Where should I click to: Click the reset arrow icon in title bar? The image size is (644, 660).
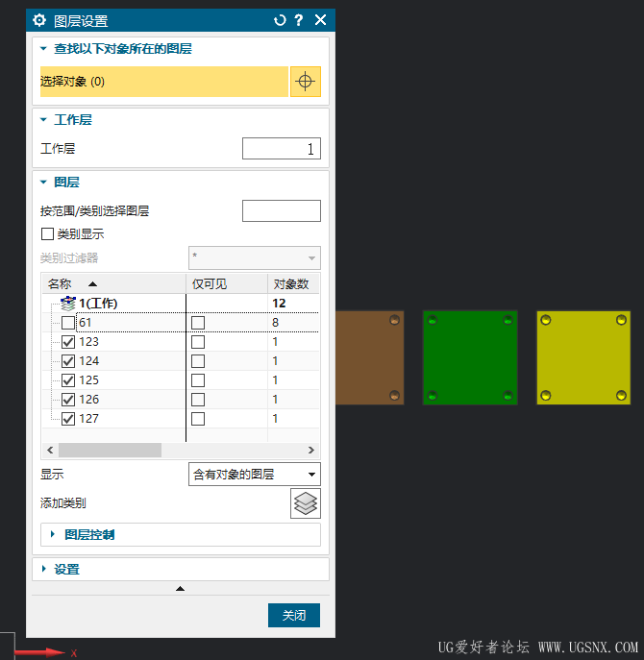tap(280, 20)
